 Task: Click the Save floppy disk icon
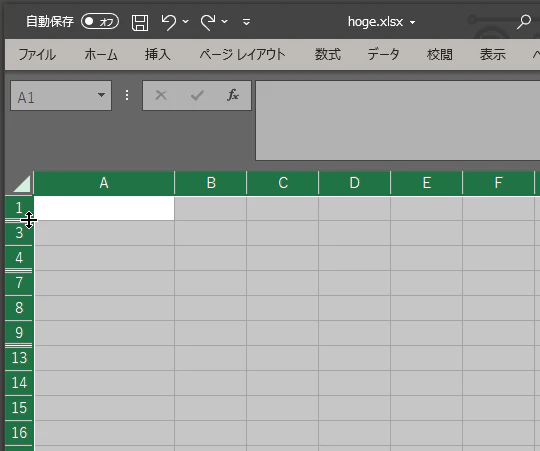[x=140, y=23]
